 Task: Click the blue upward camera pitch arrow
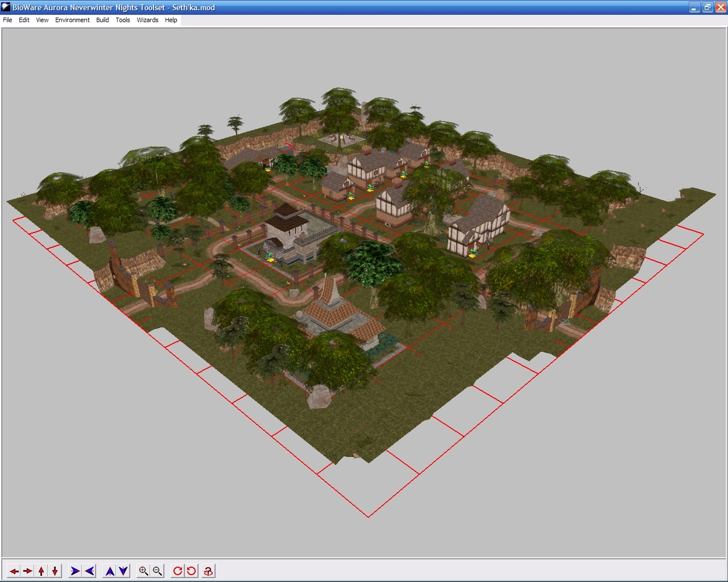110,571
